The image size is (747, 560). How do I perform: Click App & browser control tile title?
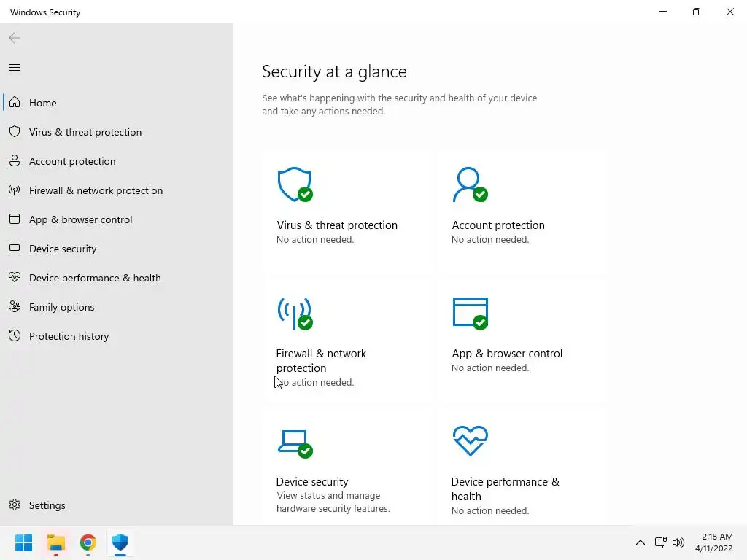507,354
